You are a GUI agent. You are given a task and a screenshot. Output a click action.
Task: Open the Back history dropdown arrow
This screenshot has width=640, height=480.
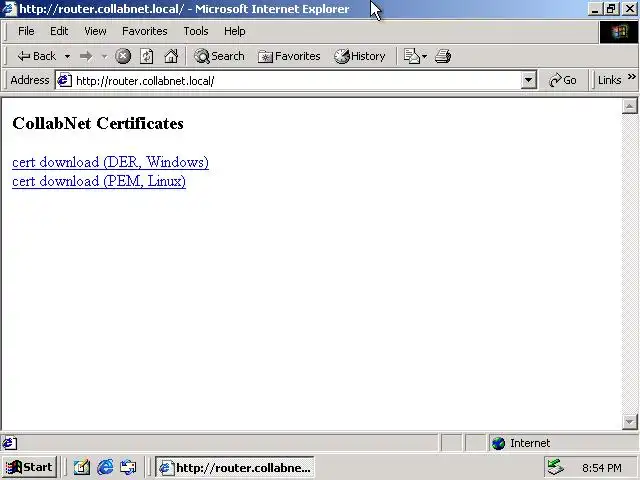[67, 56]
